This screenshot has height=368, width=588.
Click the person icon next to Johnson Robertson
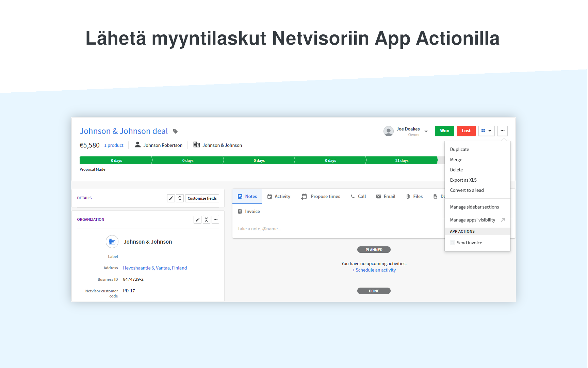pos(137,145)
